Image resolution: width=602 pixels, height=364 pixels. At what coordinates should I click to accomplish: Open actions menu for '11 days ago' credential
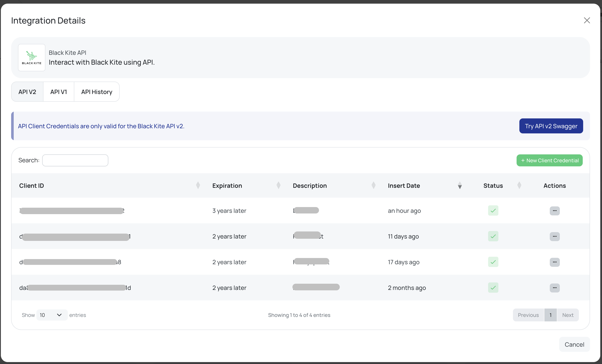point(554,236)
